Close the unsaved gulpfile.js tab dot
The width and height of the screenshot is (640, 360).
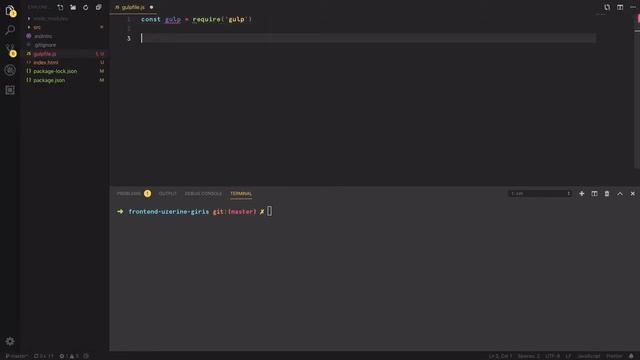(151, 7)
